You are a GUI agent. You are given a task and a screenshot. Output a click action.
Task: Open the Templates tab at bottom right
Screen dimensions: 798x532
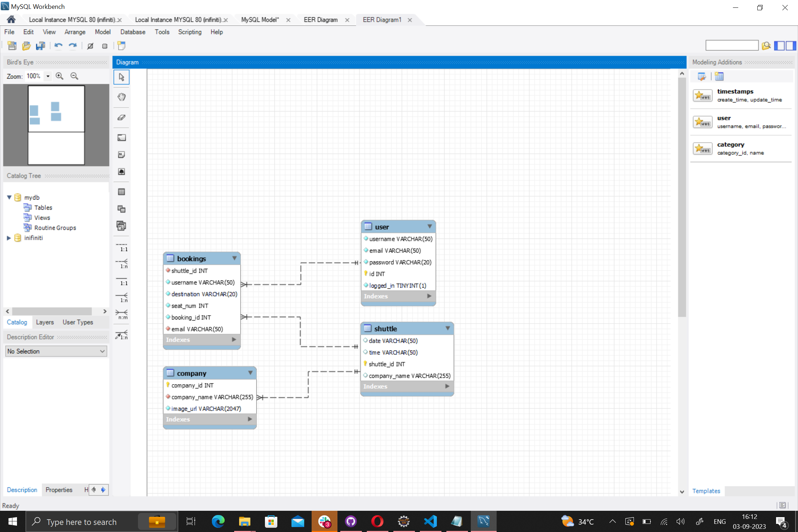click(706, 491)
